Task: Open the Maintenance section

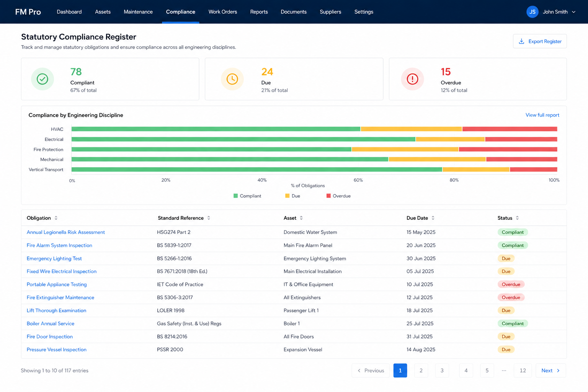Action: 138,12
